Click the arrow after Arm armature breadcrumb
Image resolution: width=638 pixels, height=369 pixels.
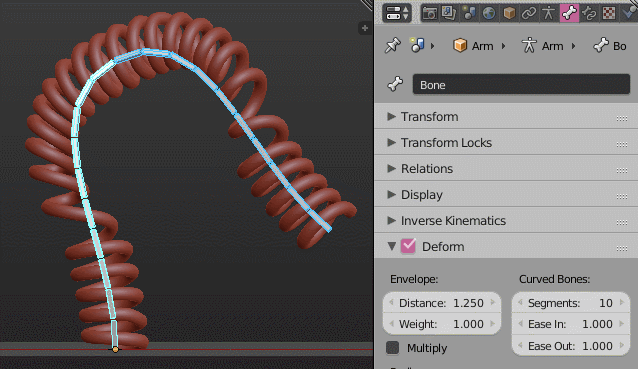573,46
